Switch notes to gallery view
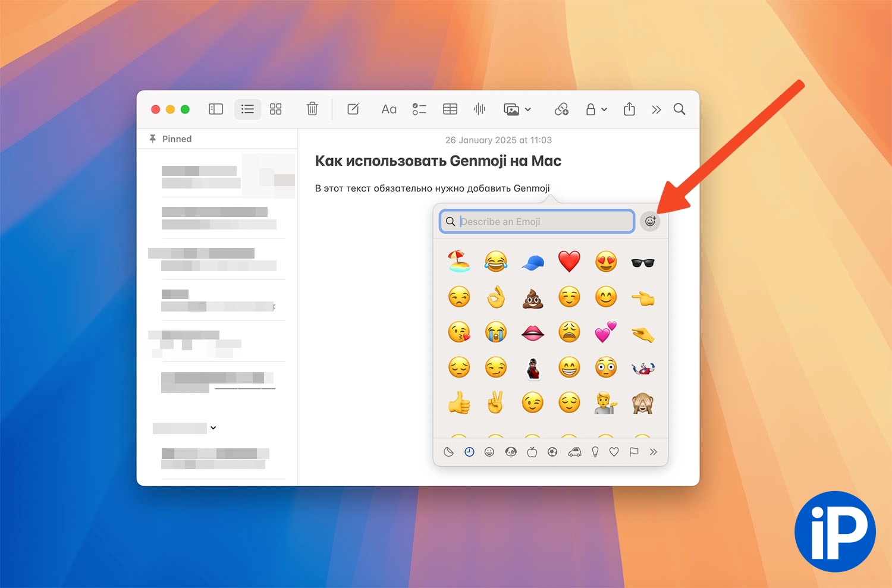Image resolution: width=892 pixels, height=588 pixels. tap(275, 109)
